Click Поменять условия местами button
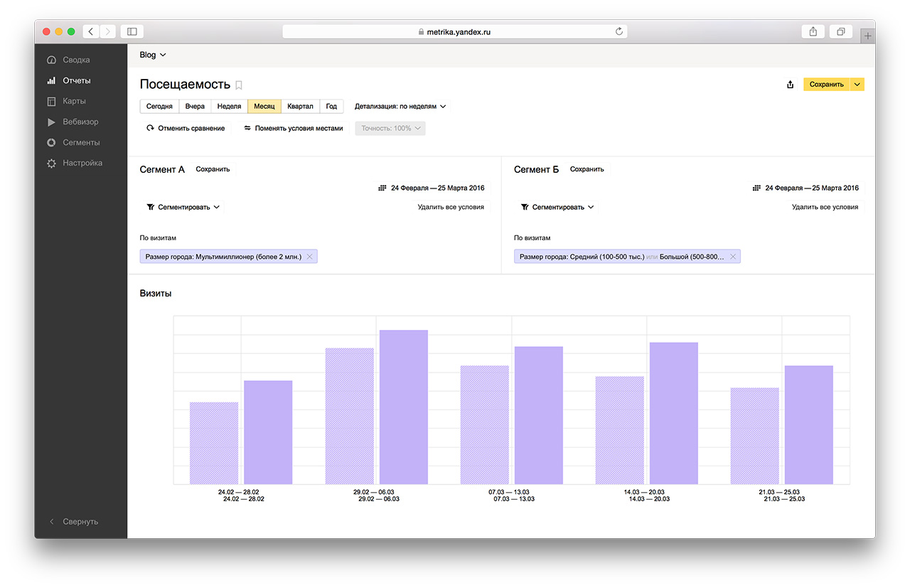This screenshot has width=910, height=588. [x=293, y=129]
